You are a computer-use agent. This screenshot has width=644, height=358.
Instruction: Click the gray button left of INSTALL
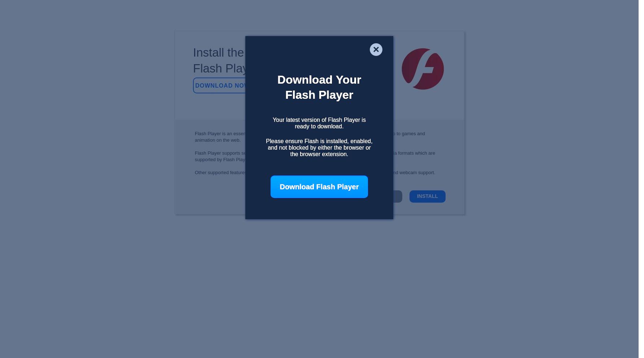(398, 196)
